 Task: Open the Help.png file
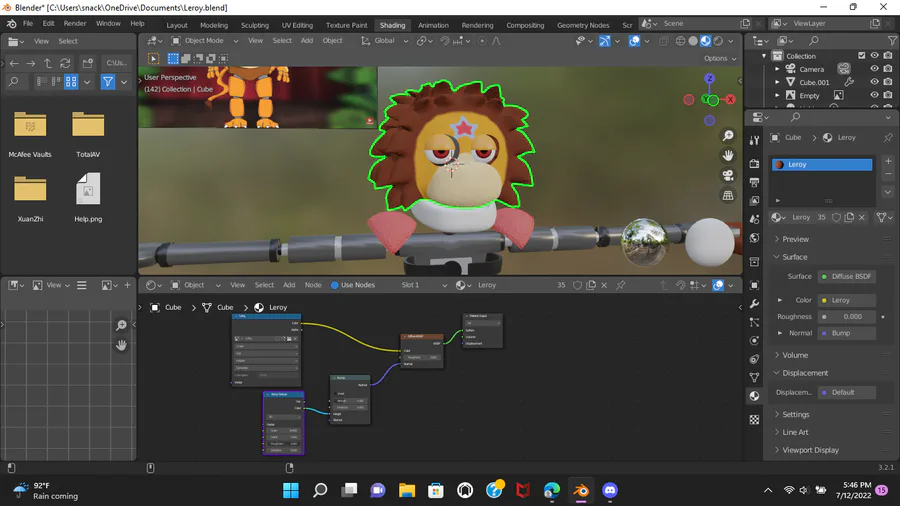coord(88,197)
